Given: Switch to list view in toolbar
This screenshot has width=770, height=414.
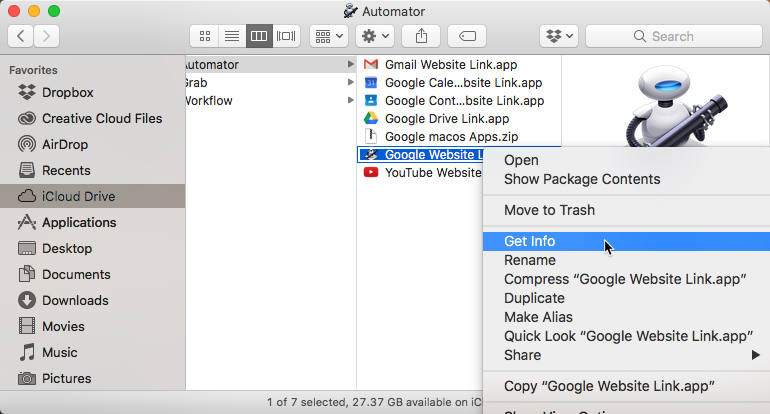Looking at the screenshot, I should (x=232, y=36).
